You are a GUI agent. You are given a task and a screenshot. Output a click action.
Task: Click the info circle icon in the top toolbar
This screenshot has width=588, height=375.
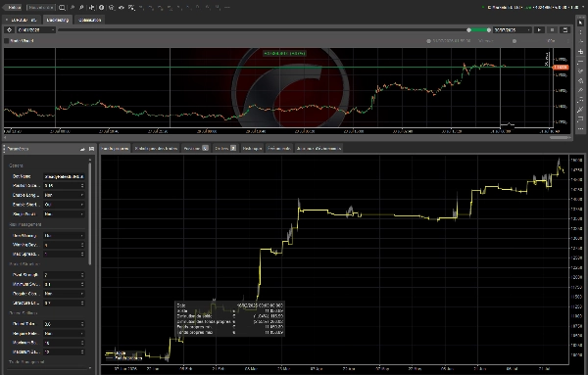pyautogui.click(x=101, y=7)
